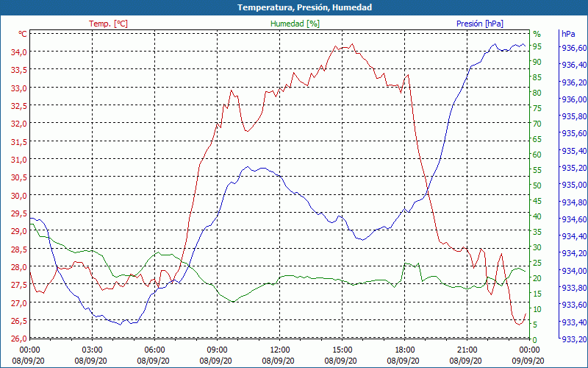Screen dimensions: 588x368
Task: Choose the 03:00 time axis label
Action: 93,350
